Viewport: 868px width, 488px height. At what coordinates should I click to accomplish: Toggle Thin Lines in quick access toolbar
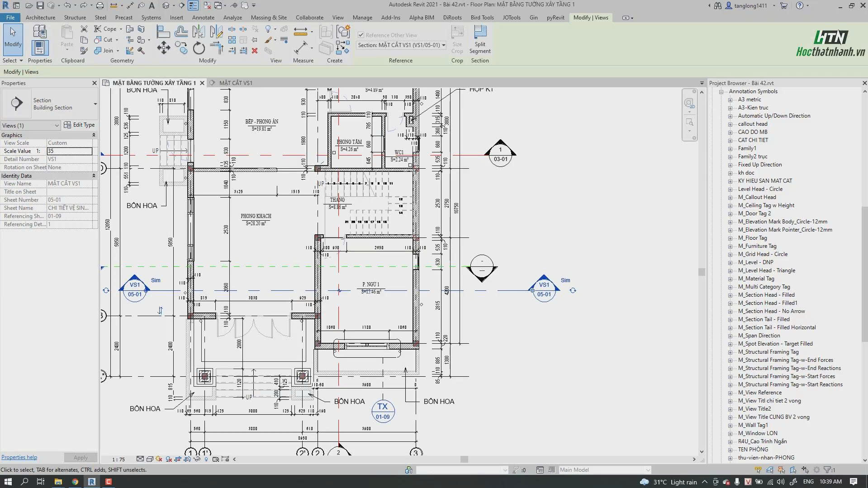(x=193, y=5)
